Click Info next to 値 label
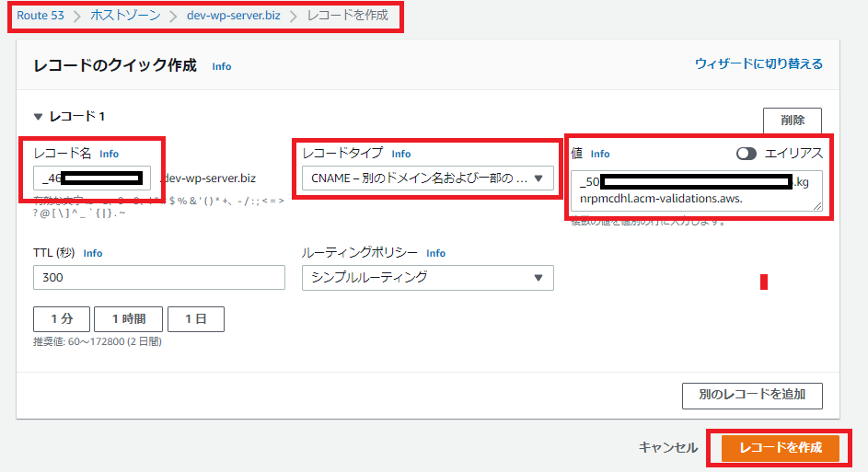This screenshot has height=472, width=868. 600,154
